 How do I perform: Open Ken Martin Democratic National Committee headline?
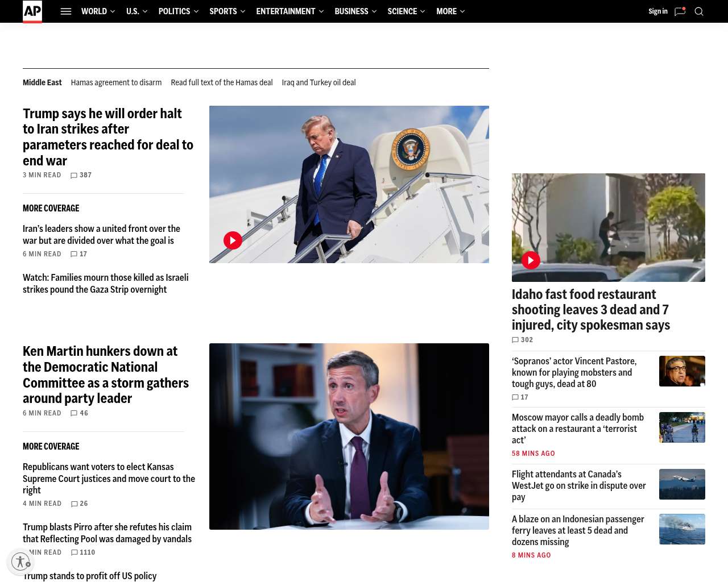tap(106, 375)
